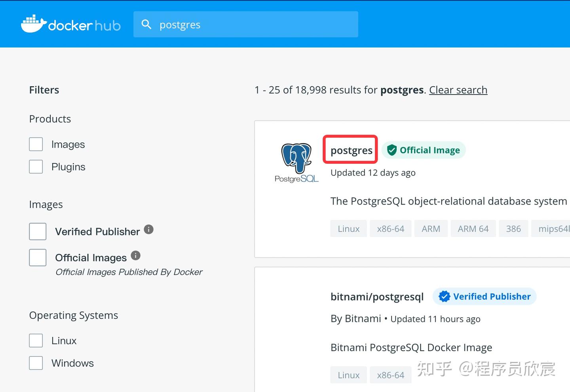Select the 386 architecture tag
570x392 pixels.
tap(513, 228)
